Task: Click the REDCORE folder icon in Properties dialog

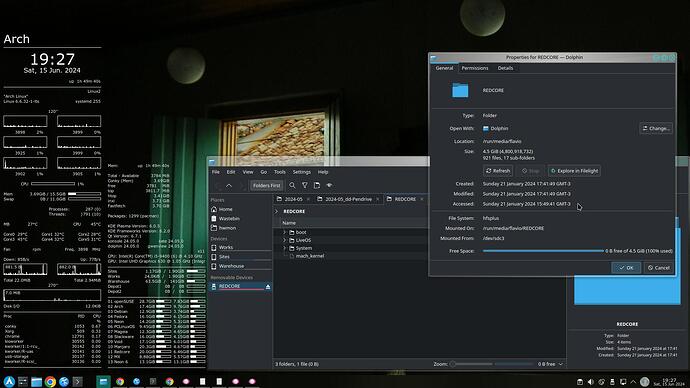Action: pyautogui.click(x=460, y=90)
